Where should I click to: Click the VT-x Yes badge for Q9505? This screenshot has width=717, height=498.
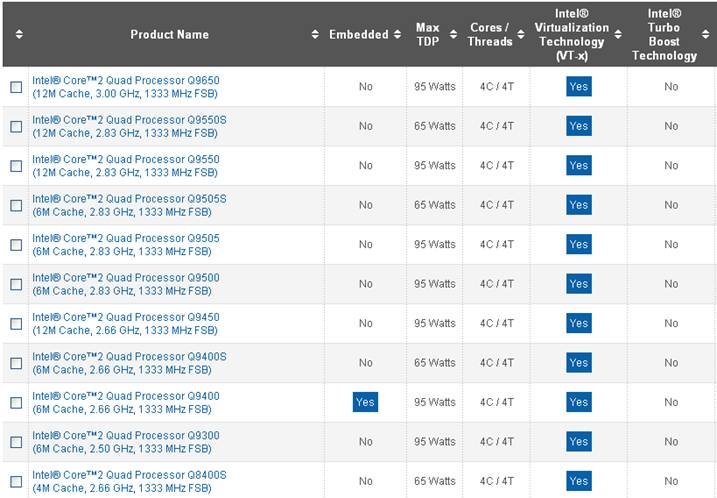tap(579, 244)
